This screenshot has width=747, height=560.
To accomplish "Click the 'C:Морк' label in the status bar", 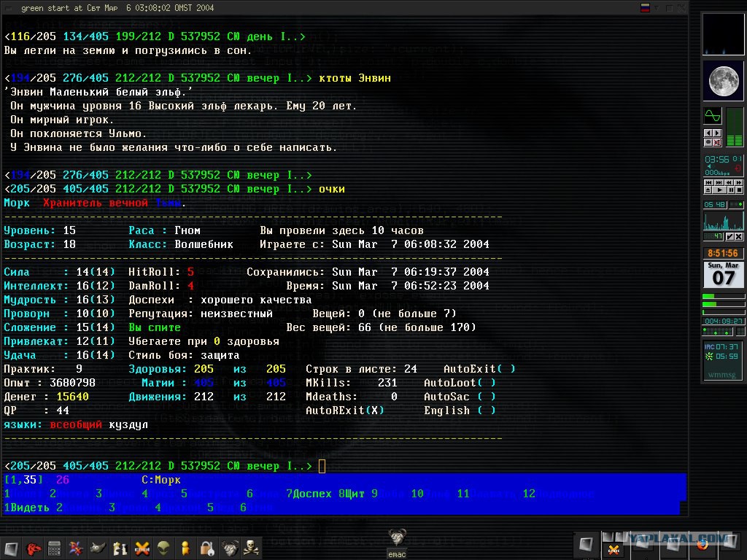I will (x=161, y=480).
